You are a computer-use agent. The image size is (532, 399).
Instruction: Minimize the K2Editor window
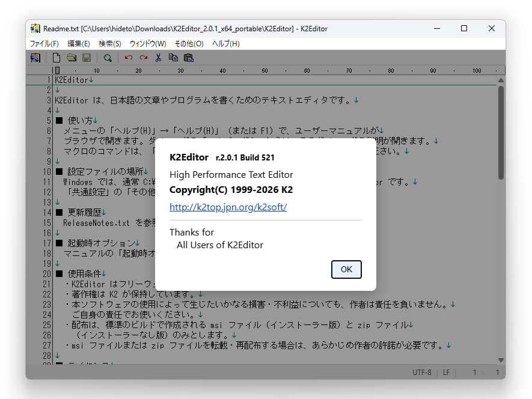pyautogui.click(x=437, y=28)
